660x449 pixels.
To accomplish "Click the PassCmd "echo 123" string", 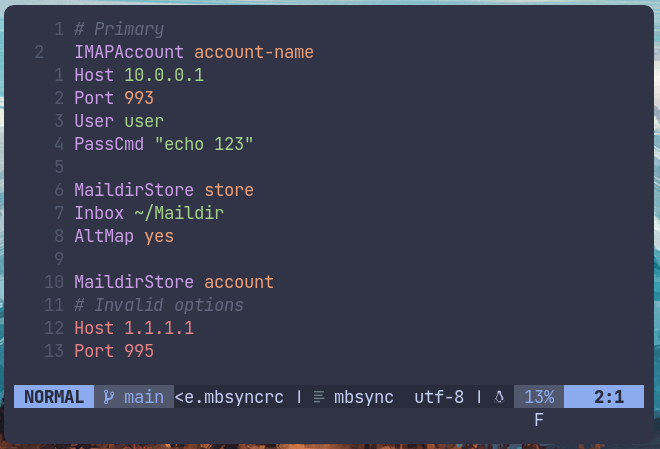I will pyautogui.click(x=203, y=144).
